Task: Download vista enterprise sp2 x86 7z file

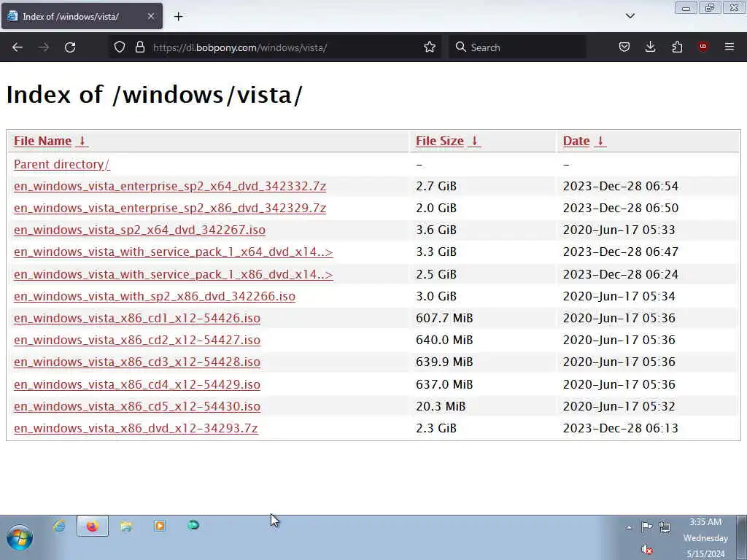Action: point(170,208)
